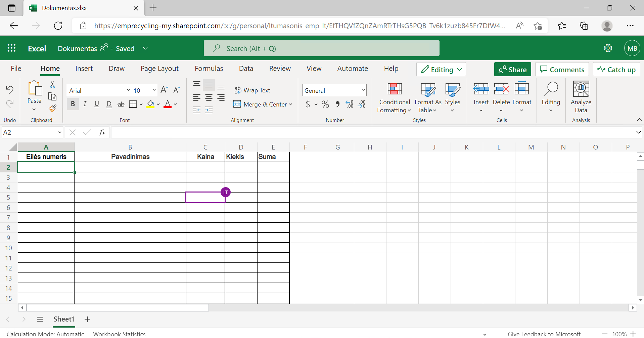Open the Page Layout tab
This screenshot has width=644, height=338.
(159, 69)
